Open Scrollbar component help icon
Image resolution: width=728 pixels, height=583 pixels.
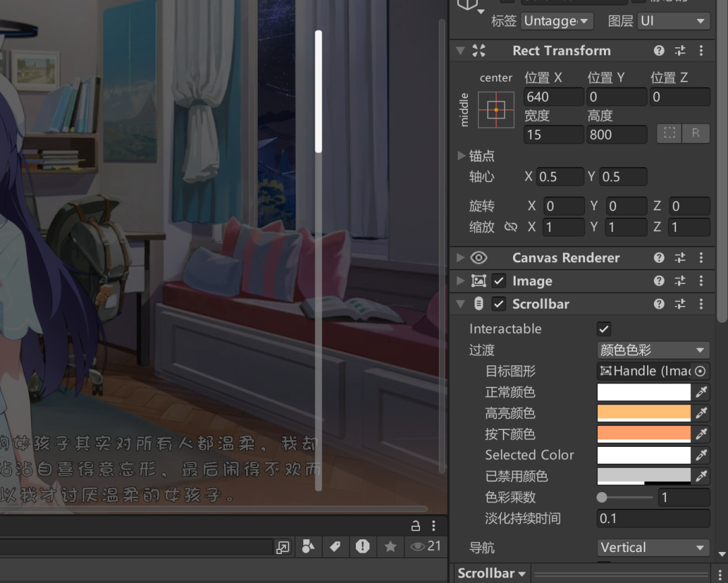tap(659, 304)
